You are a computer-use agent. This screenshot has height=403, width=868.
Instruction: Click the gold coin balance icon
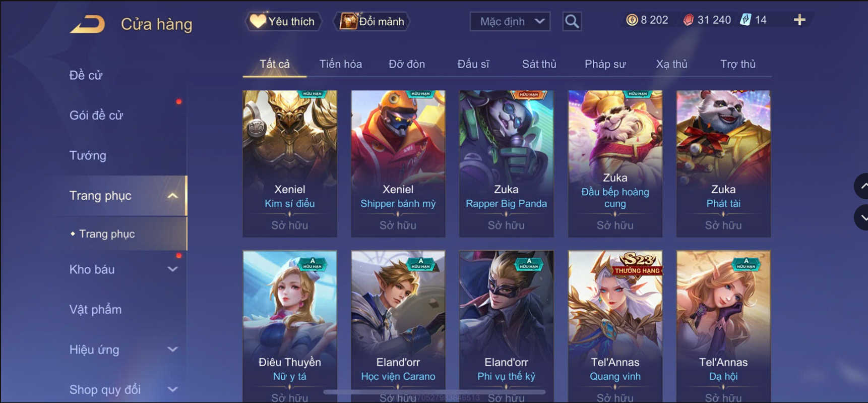(x=632, y=20)
